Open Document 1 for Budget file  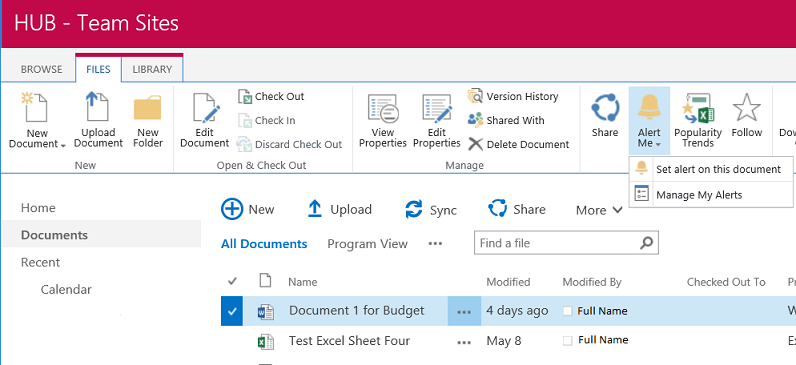click(356, 310)
